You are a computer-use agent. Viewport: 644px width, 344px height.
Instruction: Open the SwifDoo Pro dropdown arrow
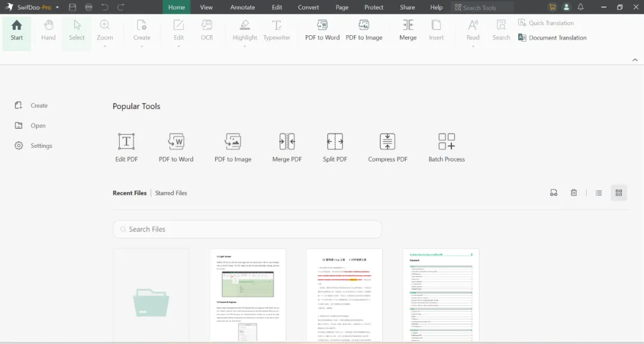57,7
